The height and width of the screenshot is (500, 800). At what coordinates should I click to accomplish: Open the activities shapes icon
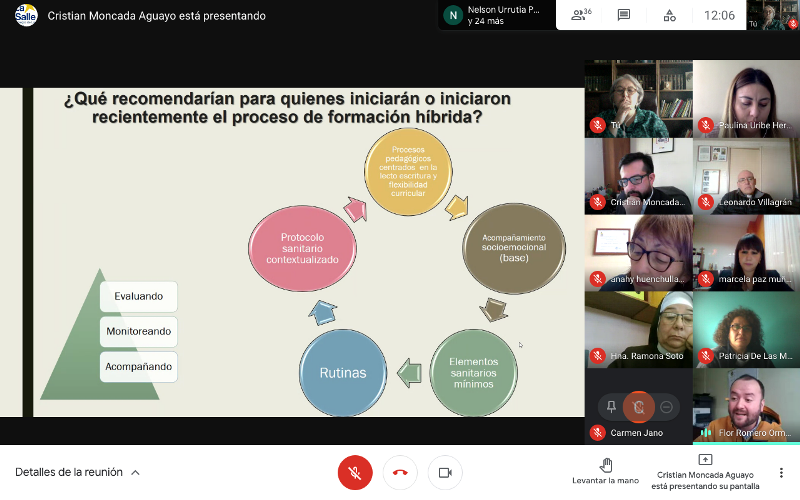669,15
